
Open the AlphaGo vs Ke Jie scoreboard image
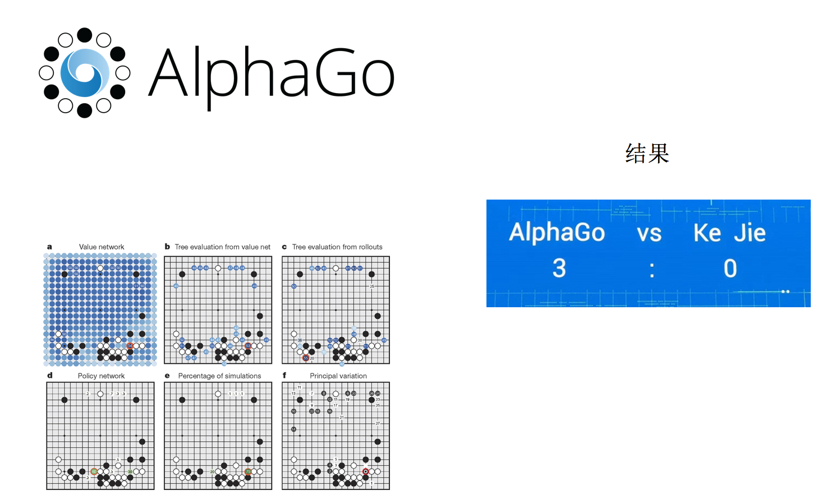click(648, 253)
